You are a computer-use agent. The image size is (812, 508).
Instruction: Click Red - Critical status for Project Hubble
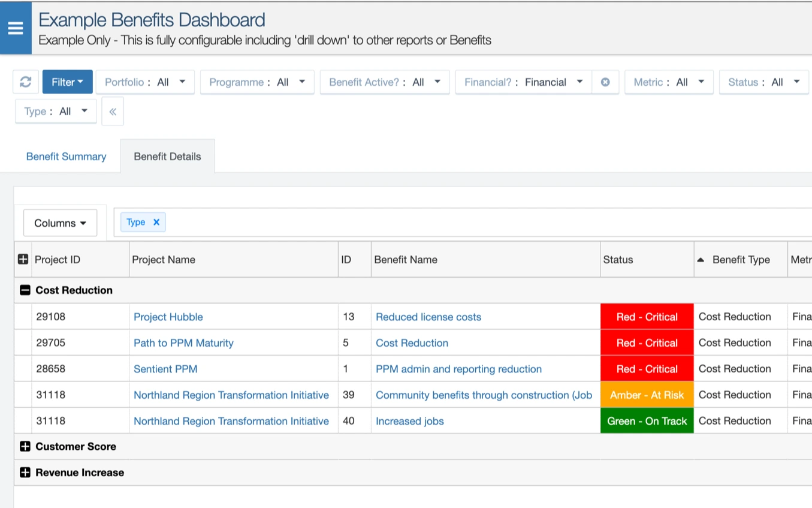tap(647, 317)
